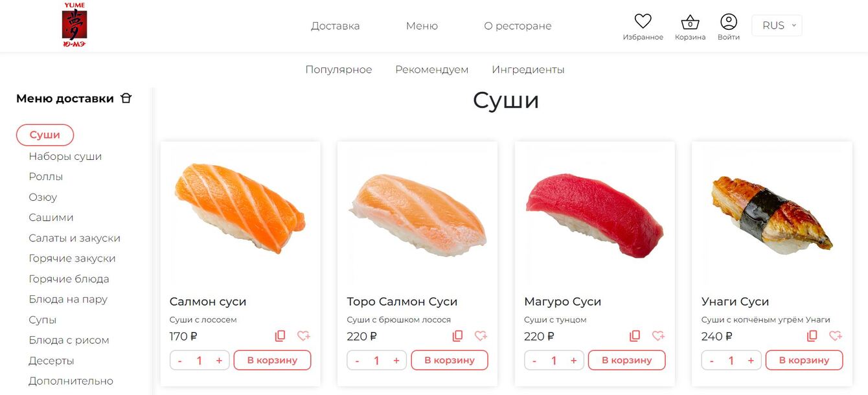Increase quantity of Салмон суси with plus
This screenshot has height=395, width=868.
click(x=219, y=361)
